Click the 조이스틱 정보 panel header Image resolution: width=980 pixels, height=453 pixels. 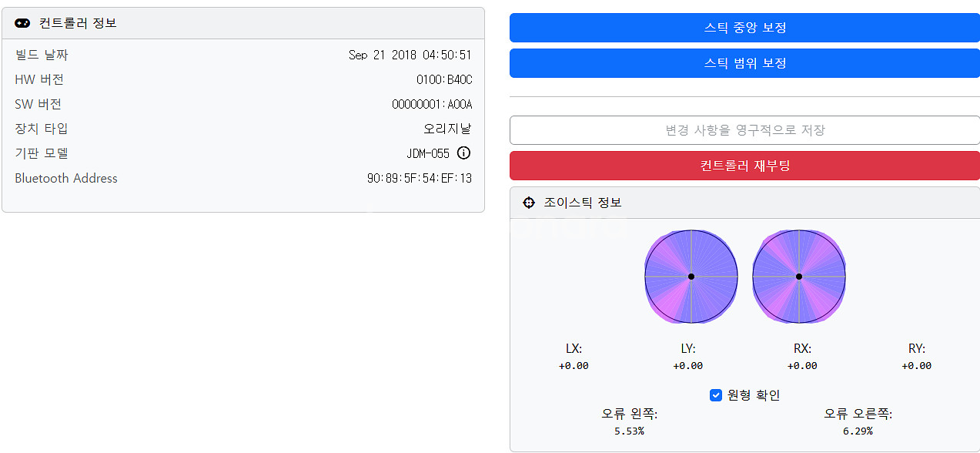pos(744,203)
